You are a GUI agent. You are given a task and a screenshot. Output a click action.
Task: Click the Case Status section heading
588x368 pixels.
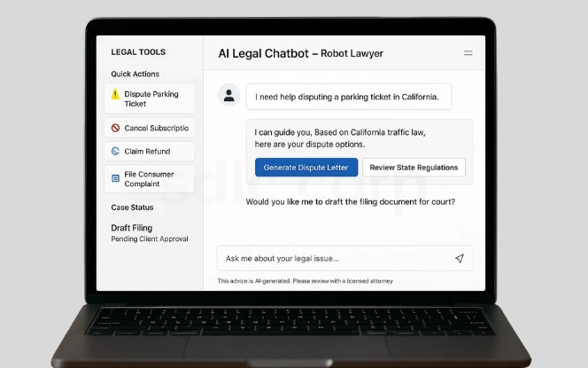click(132, 207)
